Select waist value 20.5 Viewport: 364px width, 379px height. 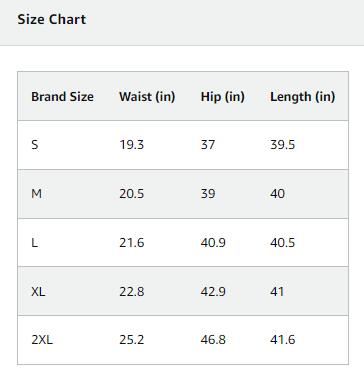click(x=132, y=194)
